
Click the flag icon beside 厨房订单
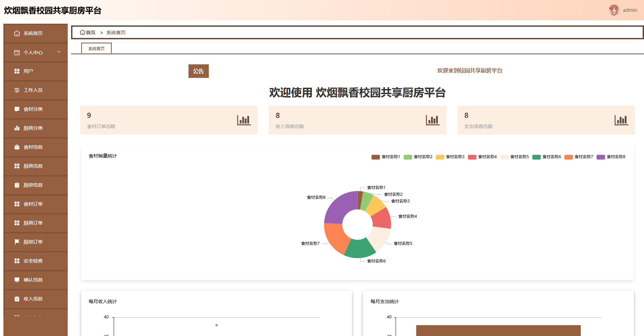[17, 242]
